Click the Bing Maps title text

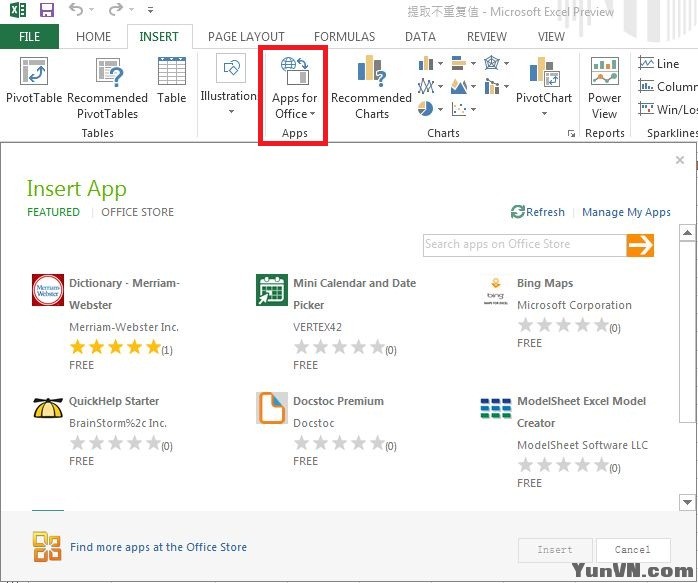coord(545,283)
